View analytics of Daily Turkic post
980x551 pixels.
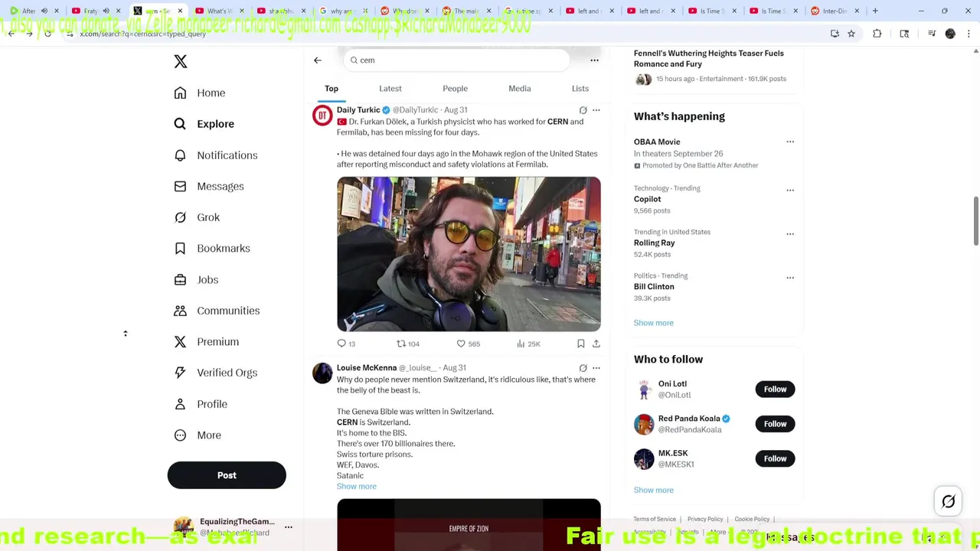(528, 344)
